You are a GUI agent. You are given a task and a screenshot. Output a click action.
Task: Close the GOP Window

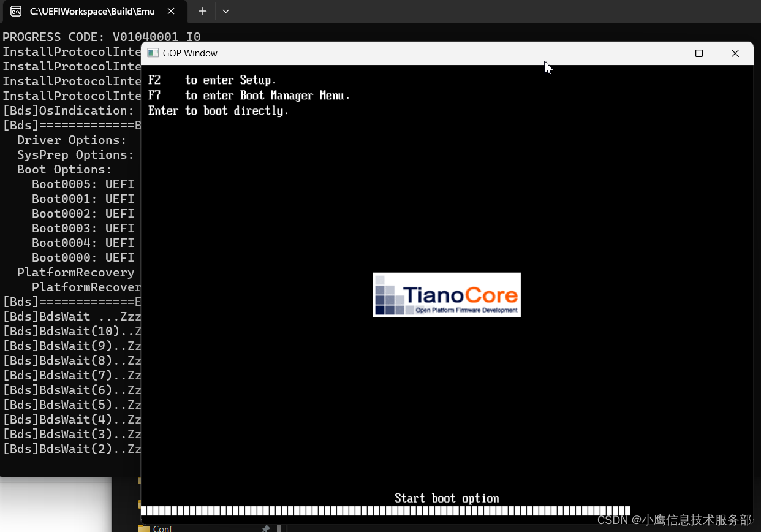click(x=735, y=53)
